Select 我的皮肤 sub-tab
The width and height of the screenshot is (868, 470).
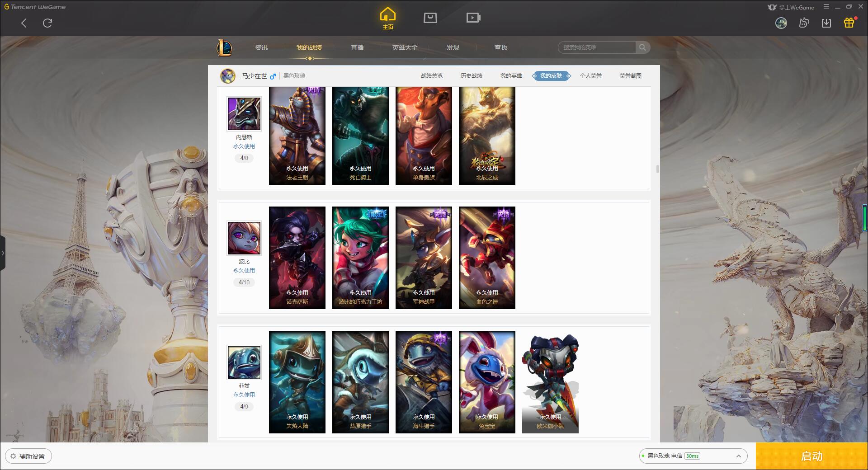pyautogui.click(x=551, y=76)
